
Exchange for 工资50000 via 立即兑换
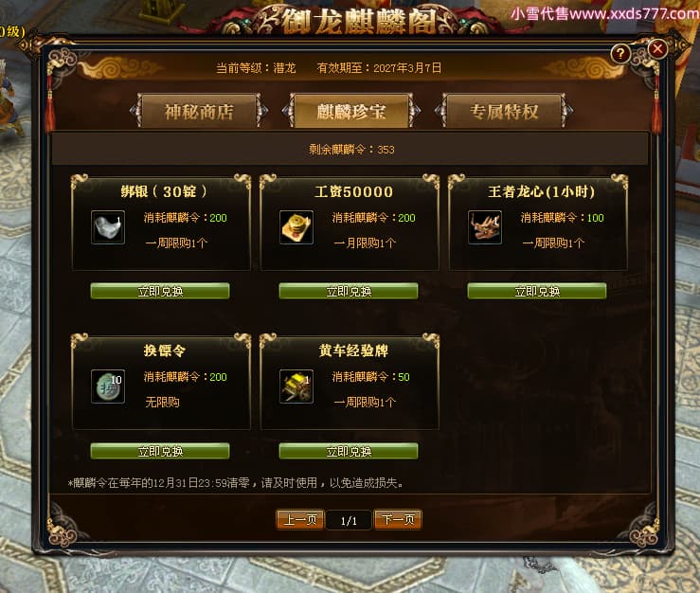[x=349, y=291]
